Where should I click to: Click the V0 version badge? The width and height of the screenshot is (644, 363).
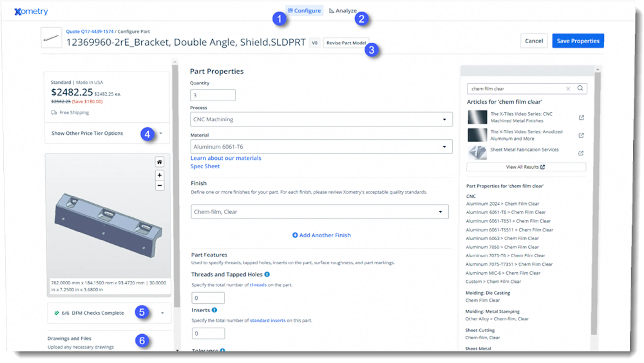(x=314, y=43)
